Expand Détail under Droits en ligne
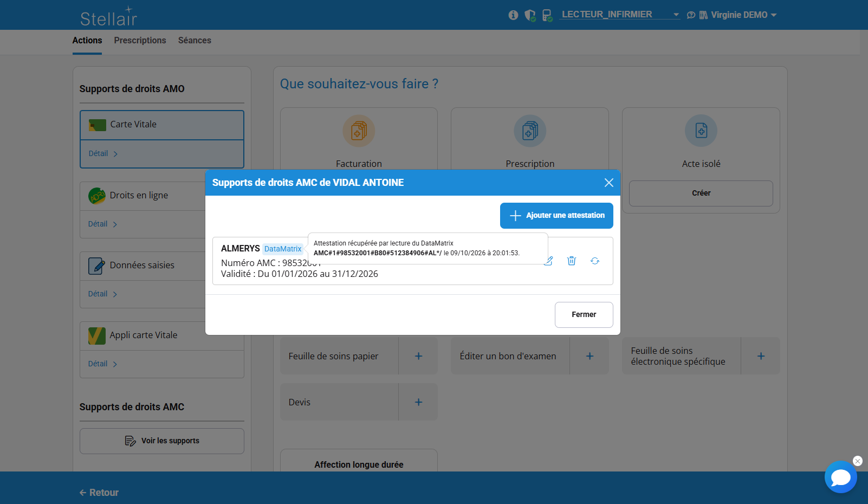This screenshot has height=504, width=868. point(103,224)
